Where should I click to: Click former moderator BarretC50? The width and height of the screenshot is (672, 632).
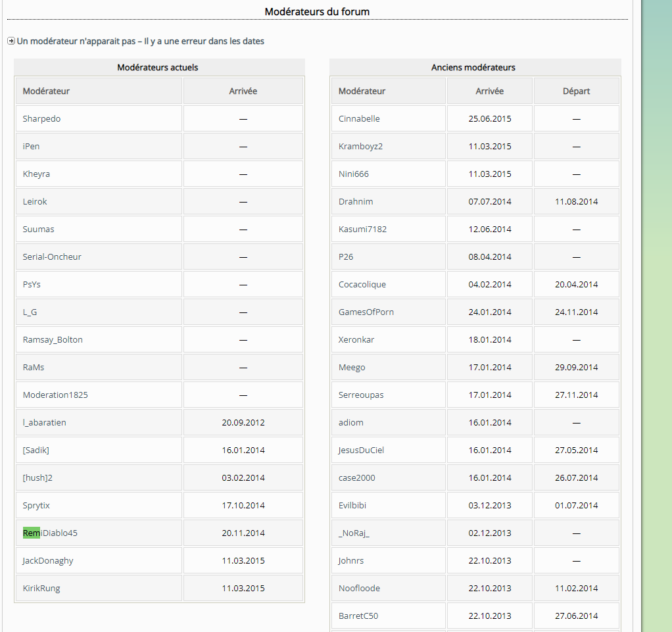coord(358,616)
